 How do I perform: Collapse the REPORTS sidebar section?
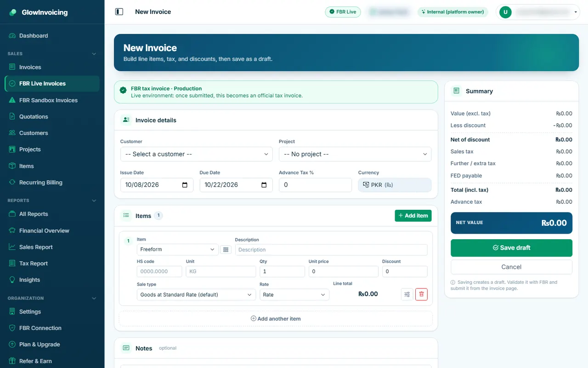pos(94,201)
